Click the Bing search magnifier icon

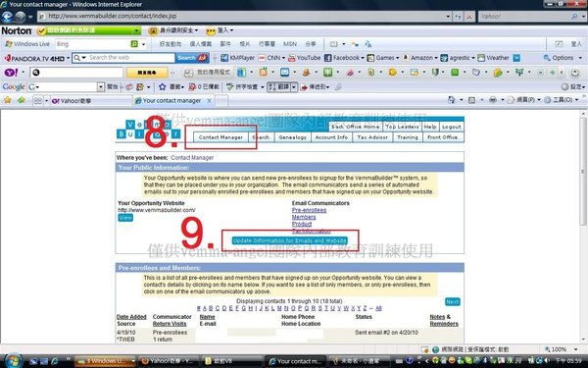134,44
